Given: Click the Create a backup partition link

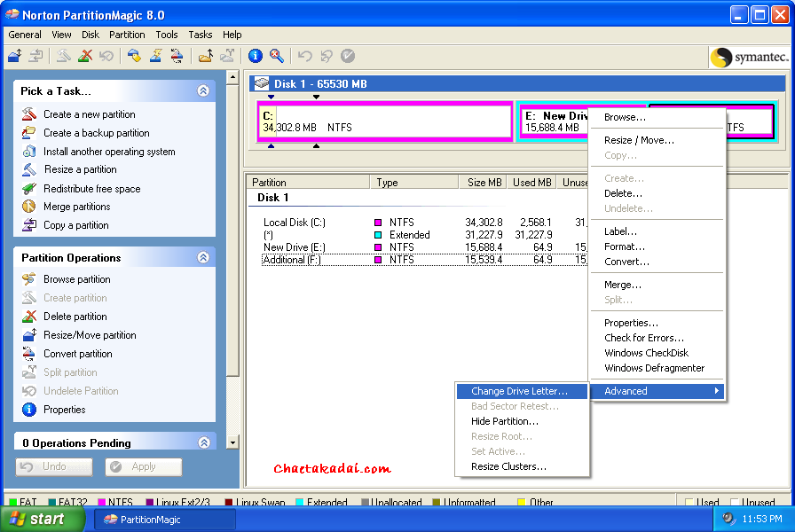Looking at the screenshot, I should [x=96, y=133].
